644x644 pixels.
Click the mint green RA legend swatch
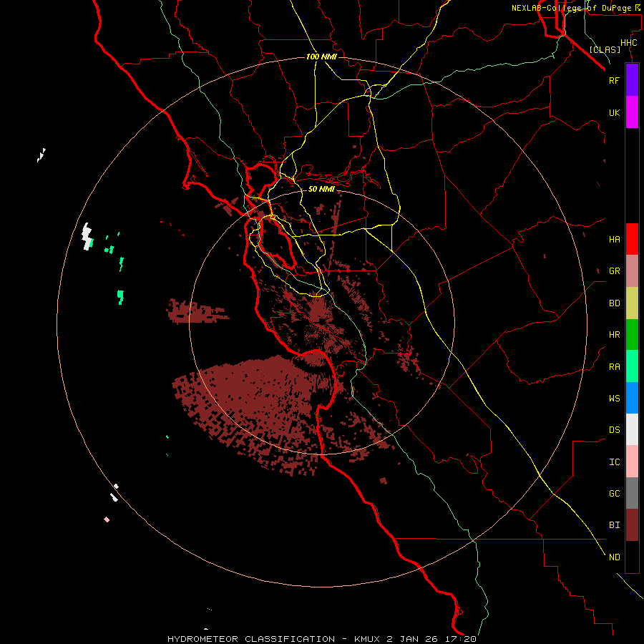tap(632, 366)
